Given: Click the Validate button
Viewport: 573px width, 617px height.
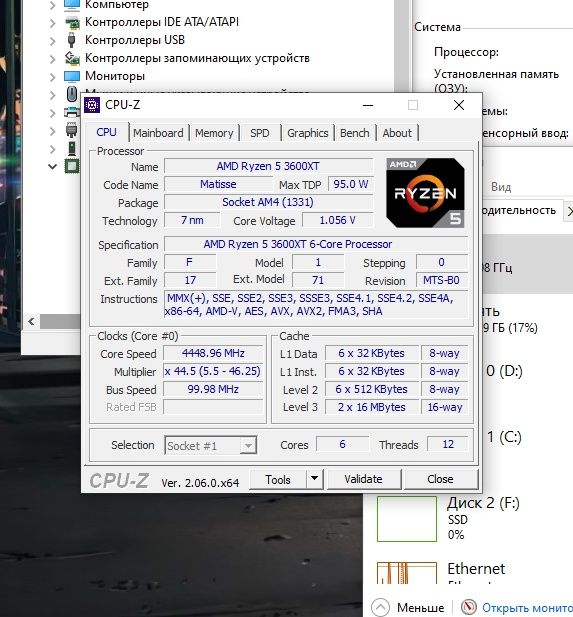Looking at the screenshot, I should pyautogui.click(x=363, y=479).
